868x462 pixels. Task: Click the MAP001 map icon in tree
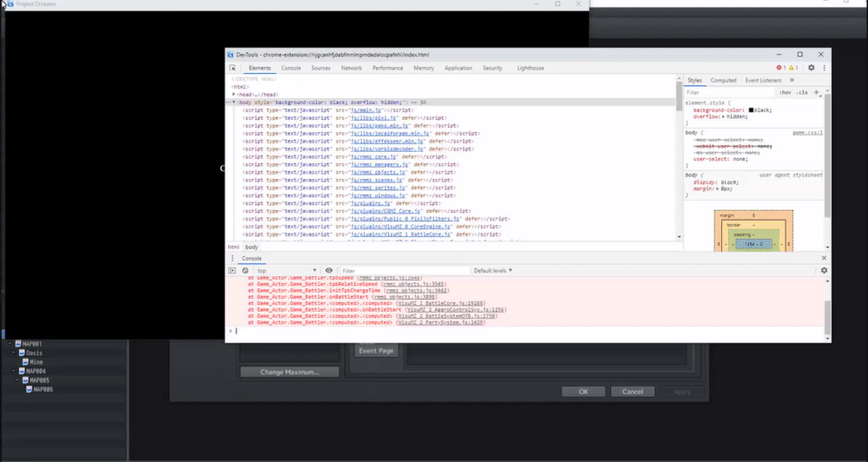(x=17, y=344)
